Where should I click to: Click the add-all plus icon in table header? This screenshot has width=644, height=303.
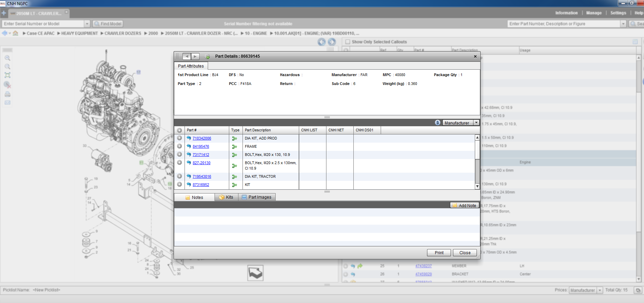tap(179, 130)
